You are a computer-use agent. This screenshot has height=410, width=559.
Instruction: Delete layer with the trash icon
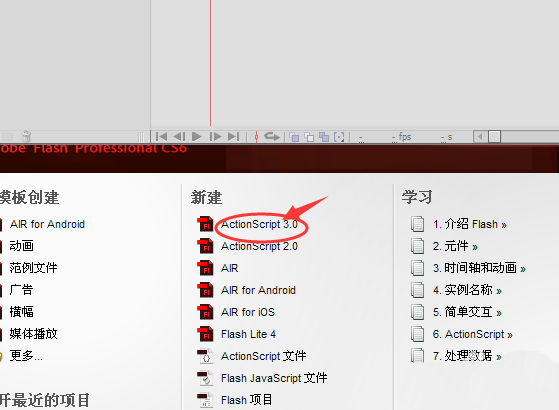[x=26, y=136]
